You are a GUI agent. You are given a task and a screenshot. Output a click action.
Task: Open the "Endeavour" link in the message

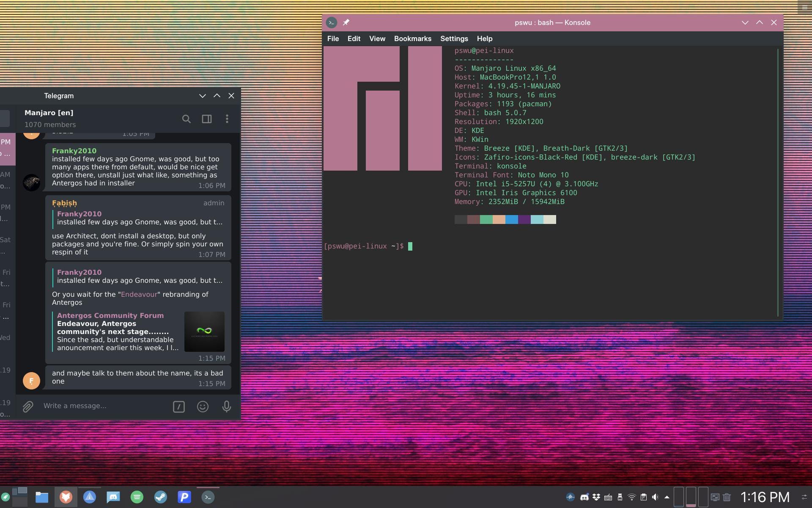[x=139, y=294]
